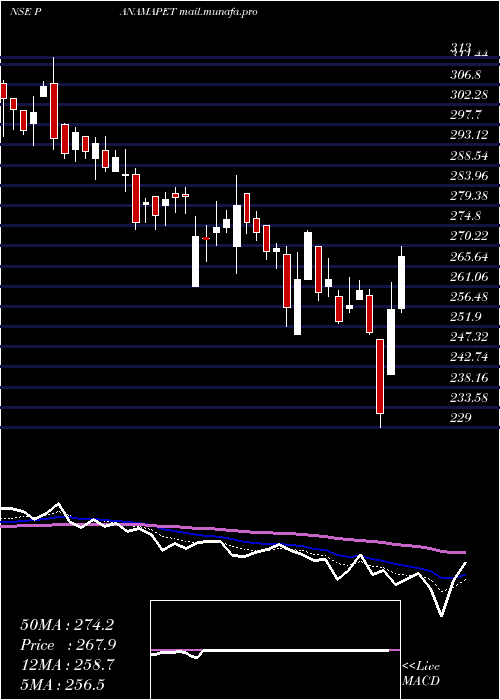Click the 297.7 price axis label

click(x=465, y=115)
